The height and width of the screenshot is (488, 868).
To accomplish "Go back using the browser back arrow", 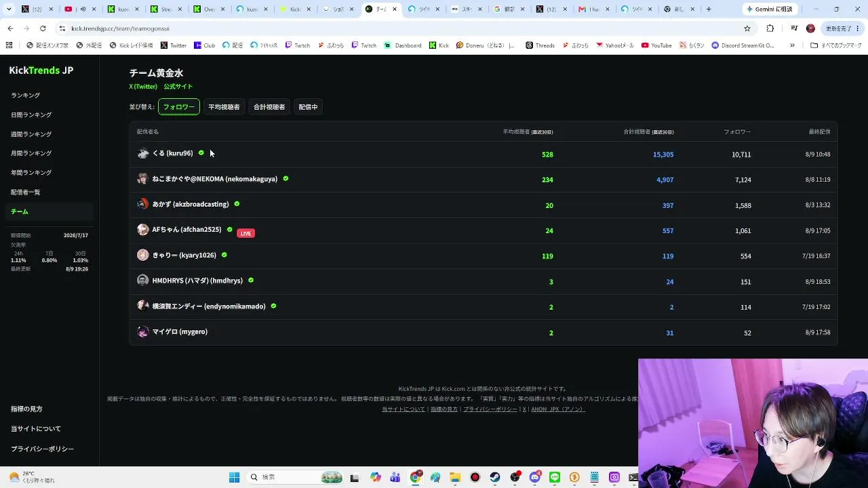I will click(x=10, y=28).
